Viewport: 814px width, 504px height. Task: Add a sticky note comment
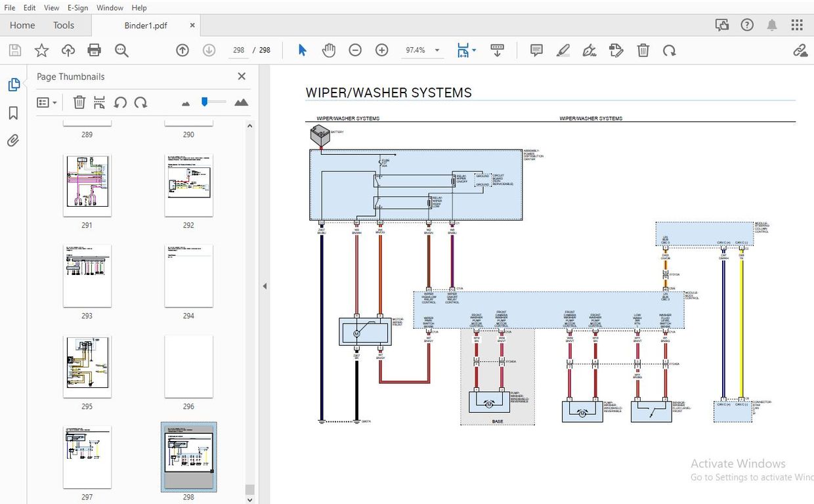[536, 51]
